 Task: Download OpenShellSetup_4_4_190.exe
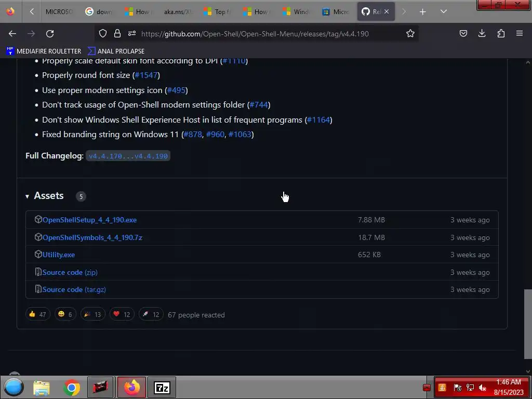89,220
